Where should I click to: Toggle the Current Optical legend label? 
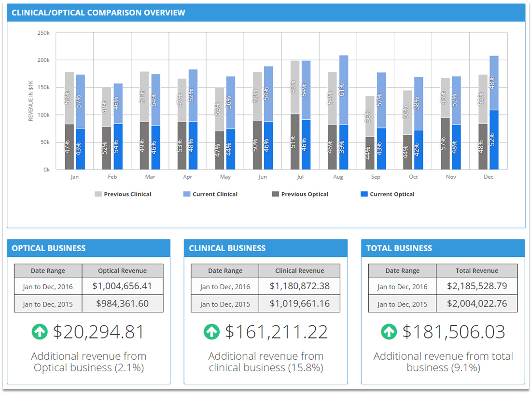(x=392, y=194)
